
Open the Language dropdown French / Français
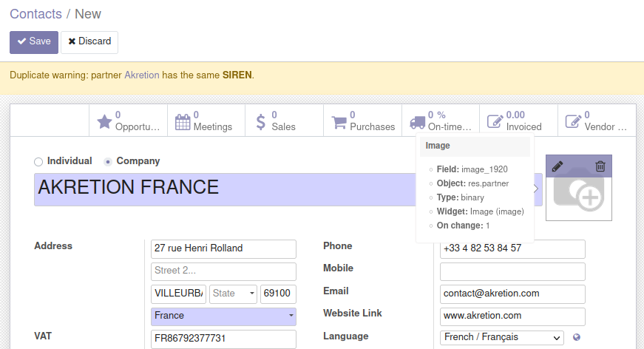(x=501, y=337)
